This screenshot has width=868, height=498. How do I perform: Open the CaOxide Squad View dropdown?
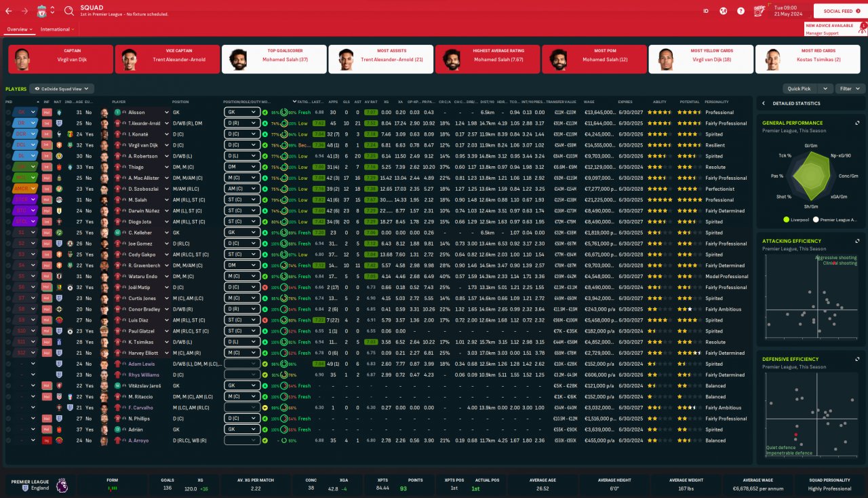tap(62, 89)
